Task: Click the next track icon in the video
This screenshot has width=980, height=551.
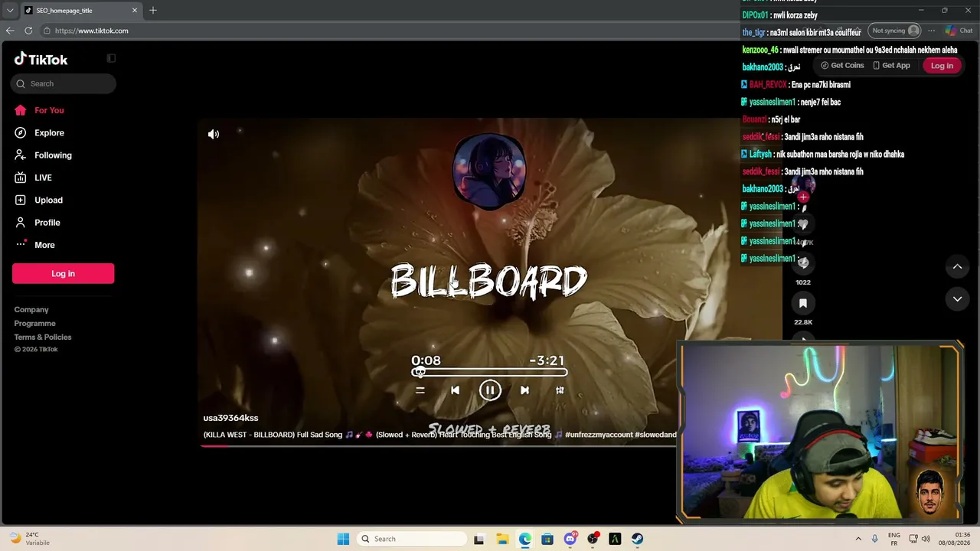Action: (524, 390)
